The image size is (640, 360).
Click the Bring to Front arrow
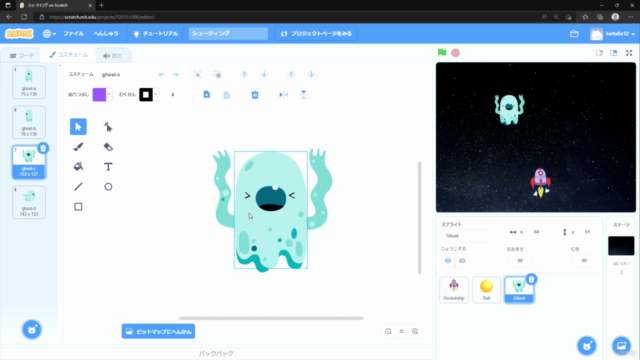pyautogui.click(x=291, y=74)
